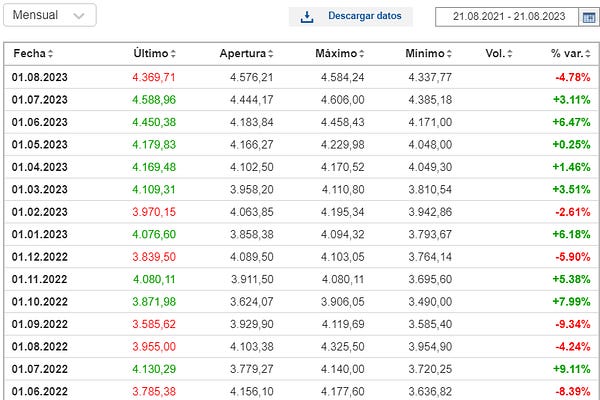
Task: Click the maximum value 4.606,00
Action: (x=342, y=100)
